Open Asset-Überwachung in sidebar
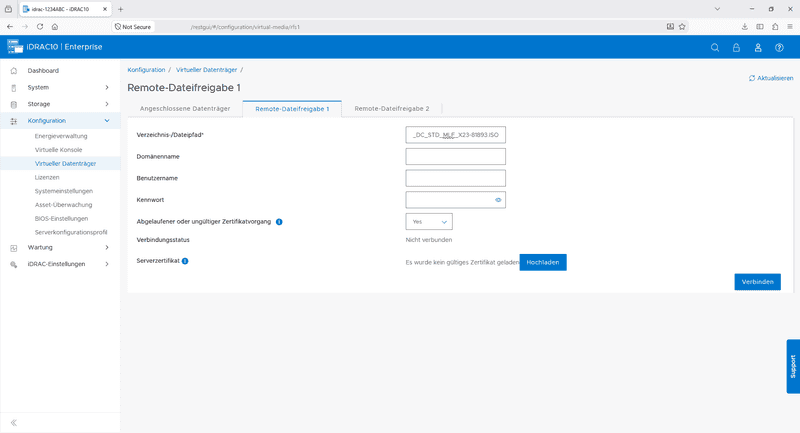800x433 pixels. pos(63,205)
